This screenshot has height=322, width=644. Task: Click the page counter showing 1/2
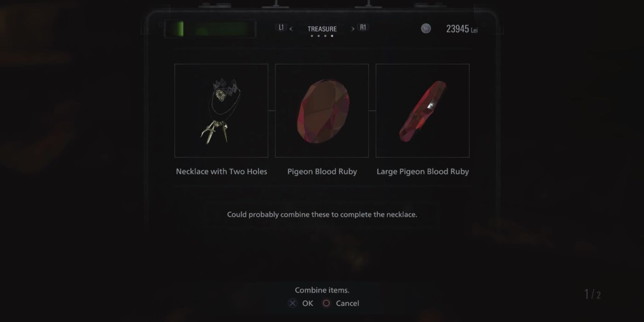592,294
